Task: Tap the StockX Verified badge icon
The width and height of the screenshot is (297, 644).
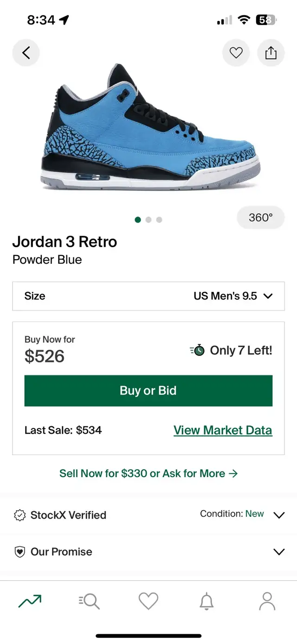Action: [x=19, y=515]
